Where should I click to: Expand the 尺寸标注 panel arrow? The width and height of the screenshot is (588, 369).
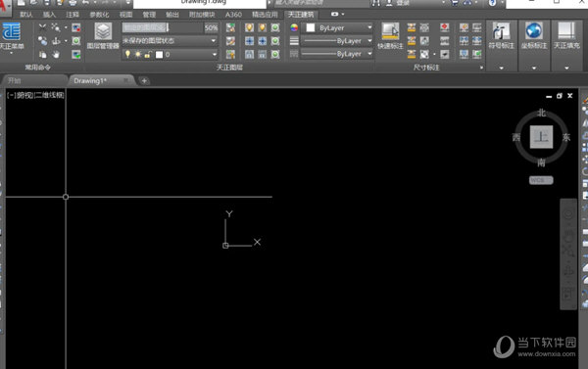[481, 68]
